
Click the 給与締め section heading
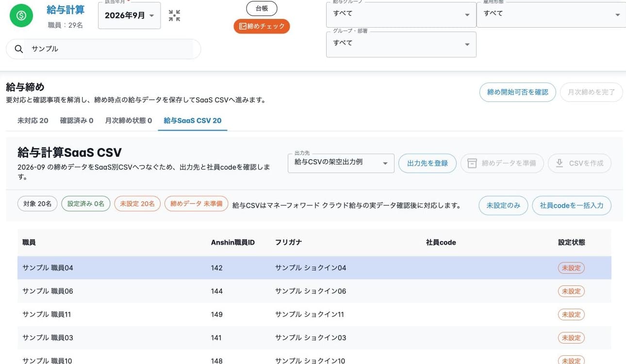point(25,87)
